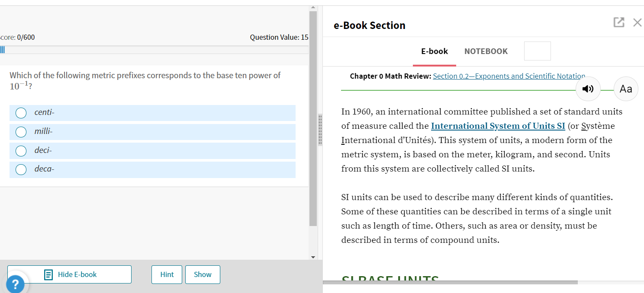Click the panel divider drag handle
644x293 pixels.
320,130
